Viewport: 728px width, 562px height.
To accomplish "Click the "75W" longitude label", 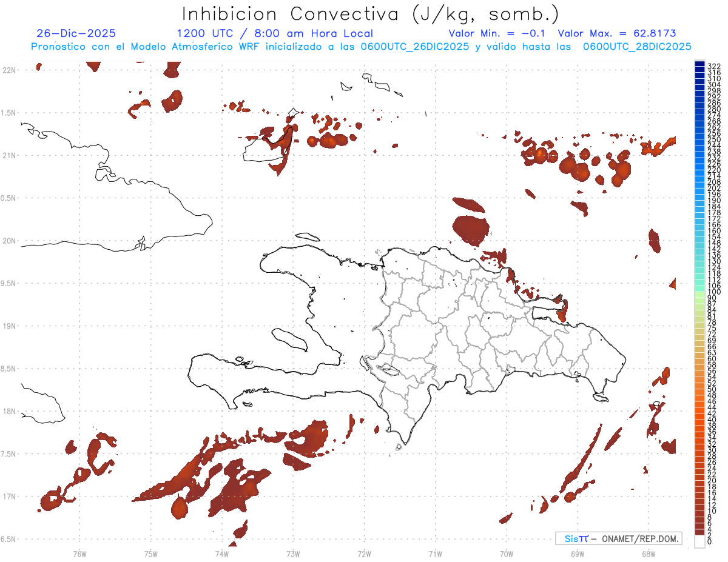I will pos(150,554).
